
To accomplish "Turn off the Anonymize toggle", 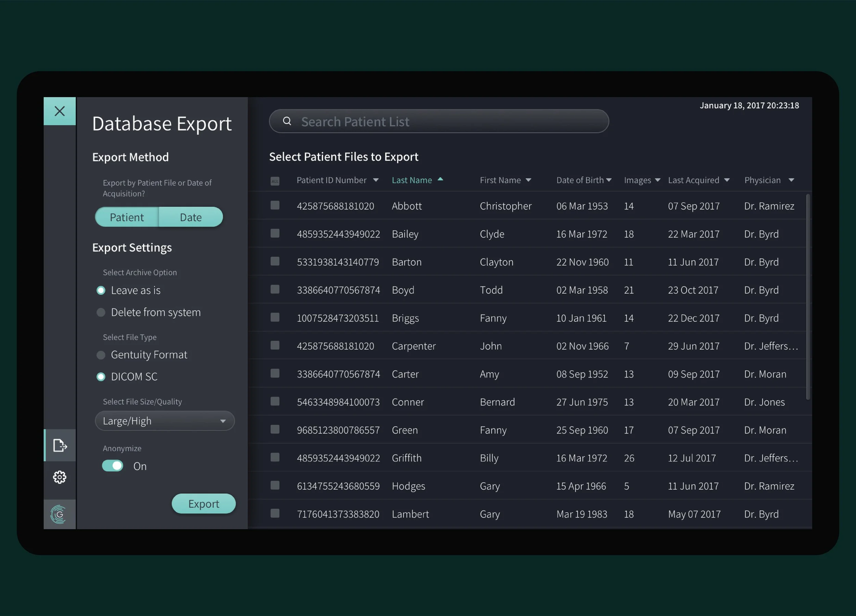I will click(x=112, y=466).
